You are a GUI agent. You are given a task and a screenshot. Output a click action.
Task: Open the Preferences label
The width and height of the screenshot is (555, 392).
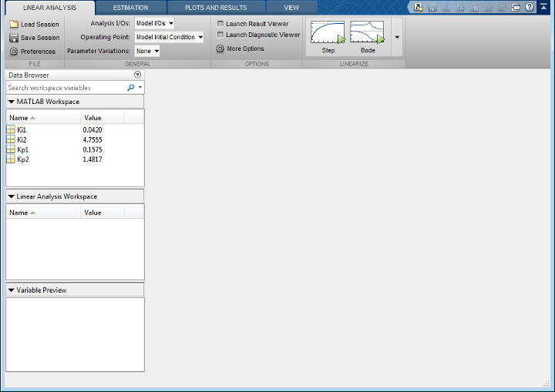(38, 52)
